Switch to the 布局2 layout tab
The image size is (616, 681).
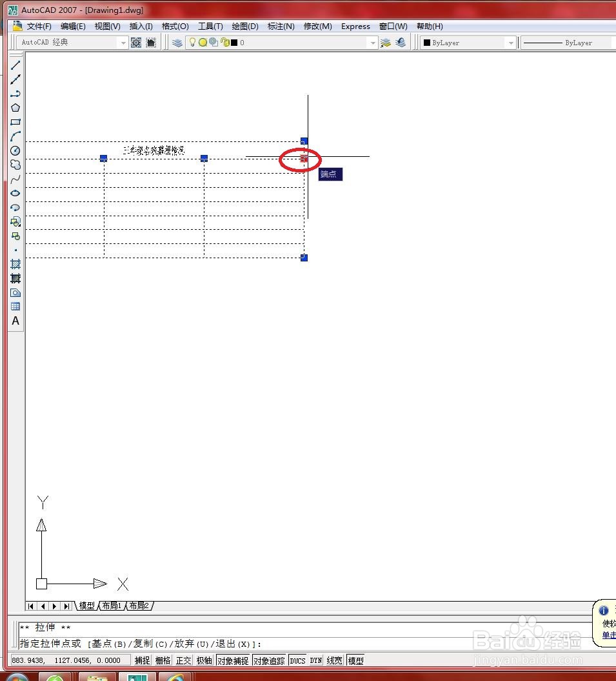coord(139,605)
